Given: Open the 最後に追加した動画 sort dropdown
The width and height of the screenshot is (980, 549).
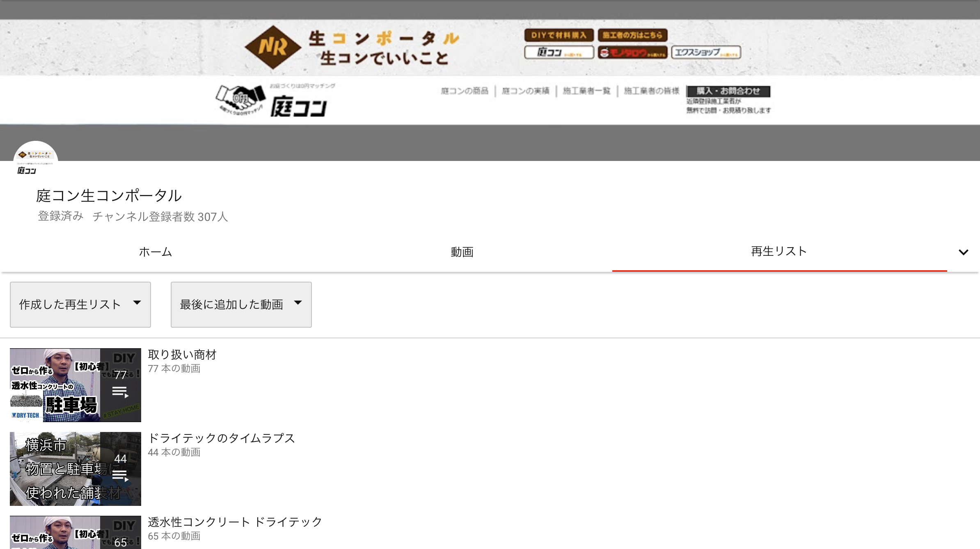Looking at the screenshot, I should (241, 304).
